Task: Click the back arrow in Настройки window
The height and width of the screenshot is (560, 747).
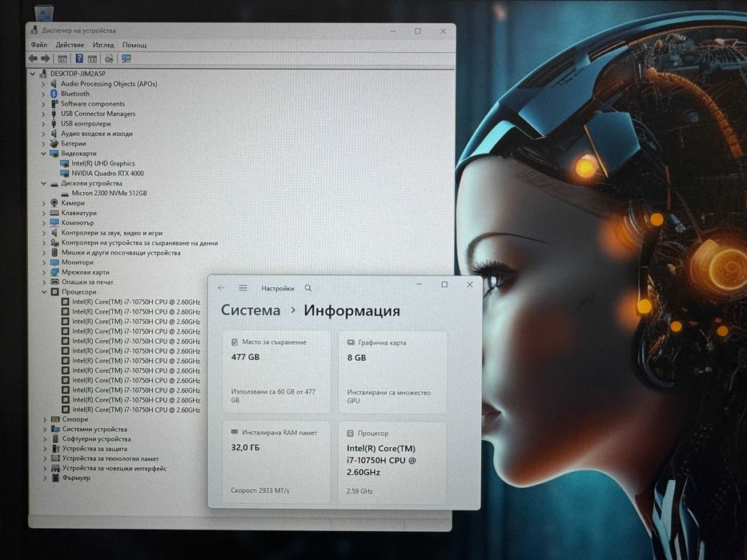Action: point(220,288)
